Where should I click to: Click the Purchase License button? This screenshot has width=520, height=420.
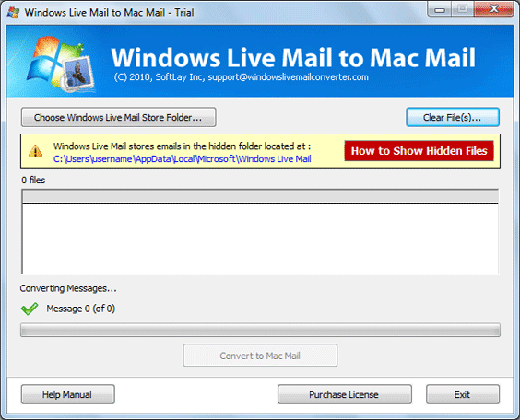click(x=344, y=394)
